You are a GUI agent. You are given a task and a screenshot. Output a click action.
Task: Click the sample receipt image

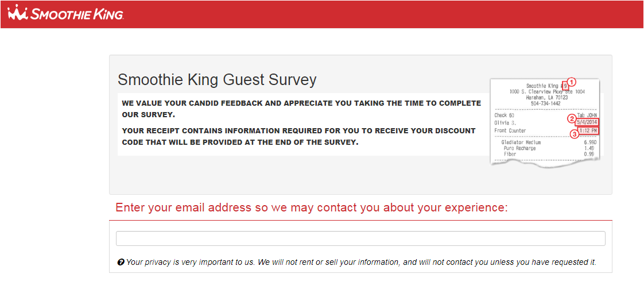545,122
